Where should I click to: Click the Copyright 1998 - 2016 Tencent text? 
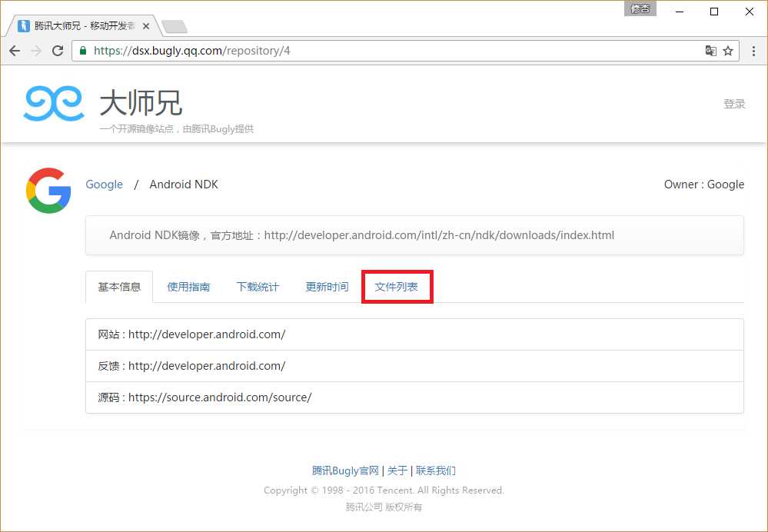[384, 490]
